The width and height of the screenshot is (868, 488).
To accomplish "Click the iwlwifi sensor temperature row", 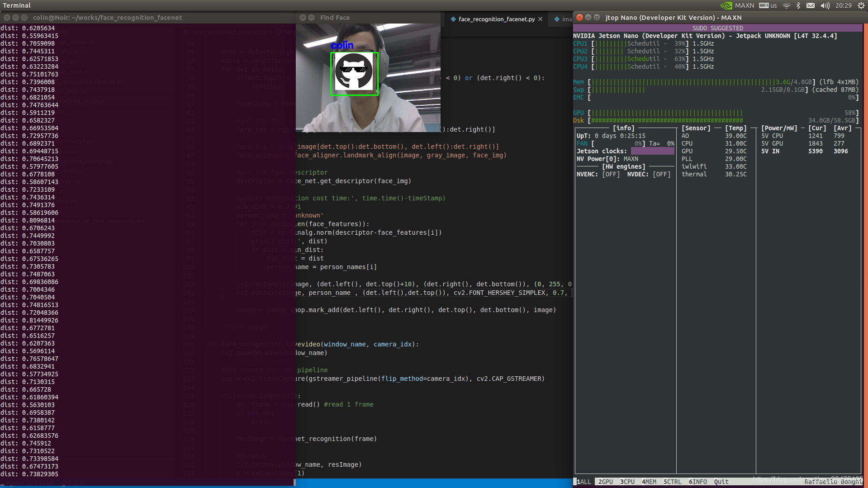I will point(714,166).
